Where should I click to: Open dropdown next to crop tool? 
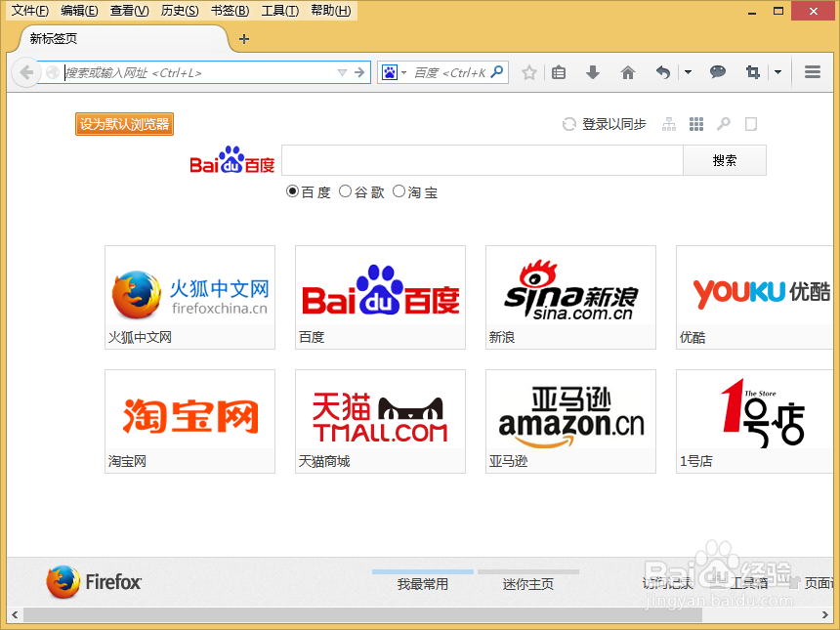777,72
